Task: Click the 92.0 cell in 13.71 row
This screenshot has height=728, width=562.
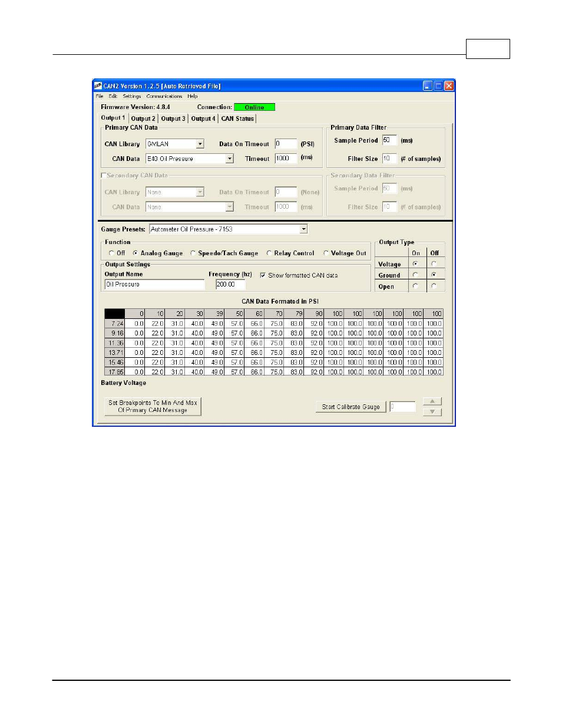Action: pos(314,353)
